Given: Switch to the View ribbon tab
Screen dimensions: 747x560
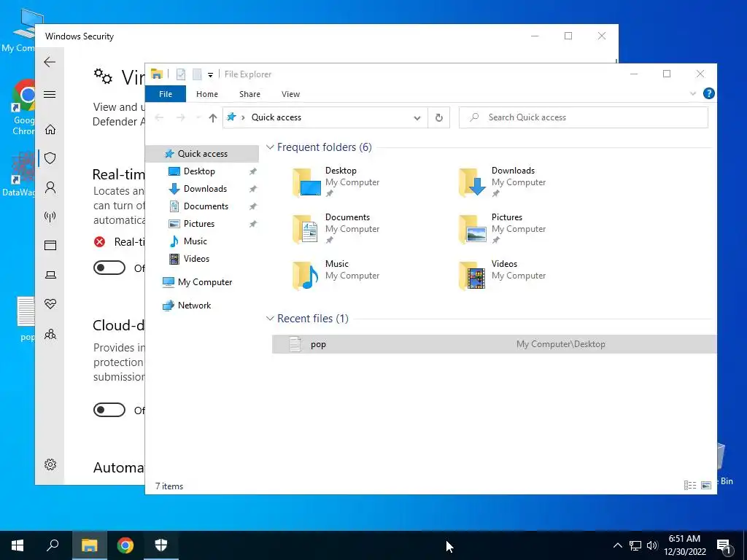Looking at the screenshot, I should point(290,94).
